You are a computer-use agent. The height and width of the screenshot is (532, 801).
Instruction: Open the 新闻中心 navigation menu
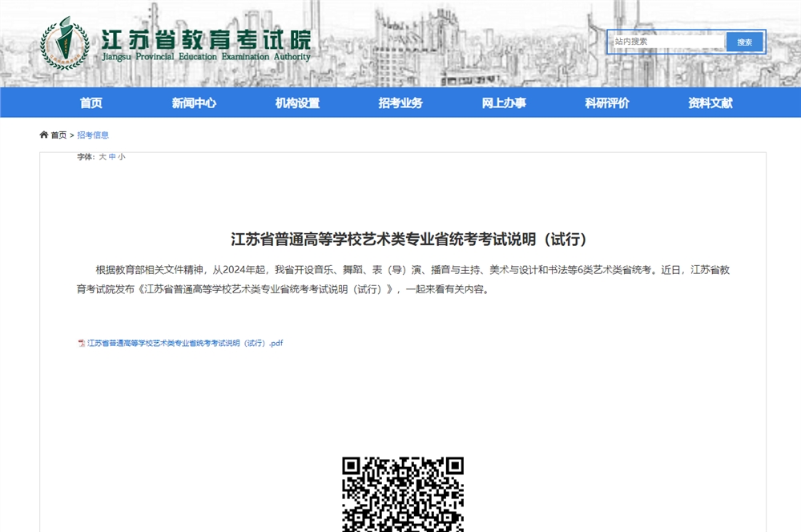click(194, 103)
